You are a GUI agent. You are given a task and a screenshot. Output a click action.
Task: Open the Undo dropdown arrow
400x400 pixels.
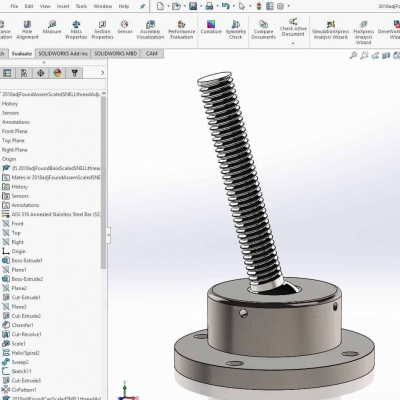point(234,6)
